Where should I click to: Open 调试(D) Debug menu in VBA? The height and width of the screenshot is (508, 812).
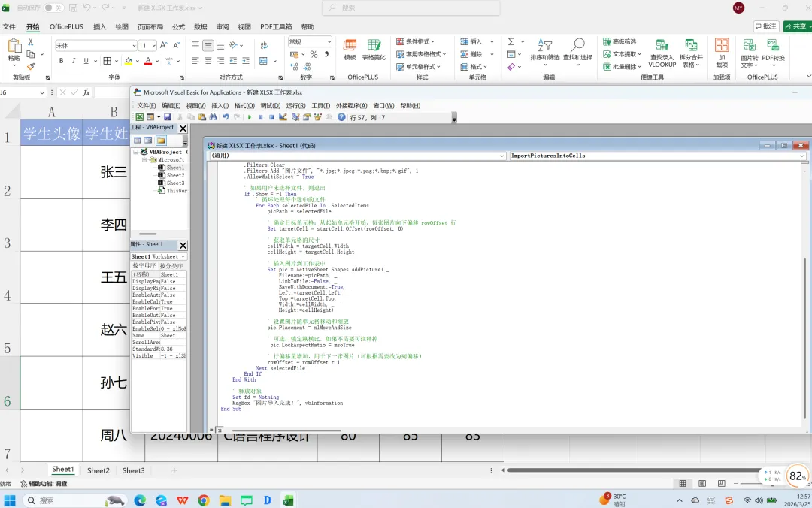[x=271, y=106]
